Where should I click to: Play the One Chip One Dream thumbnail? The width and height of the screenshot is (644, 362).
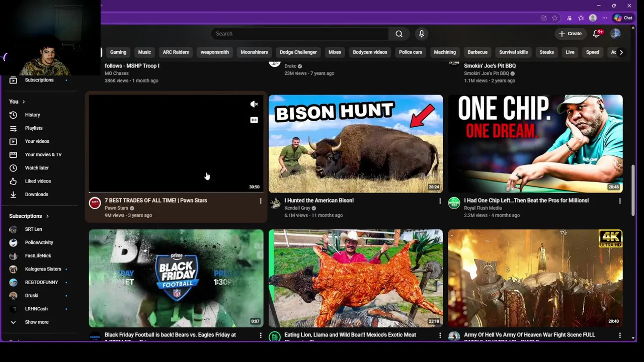click(x=535, y=144)
